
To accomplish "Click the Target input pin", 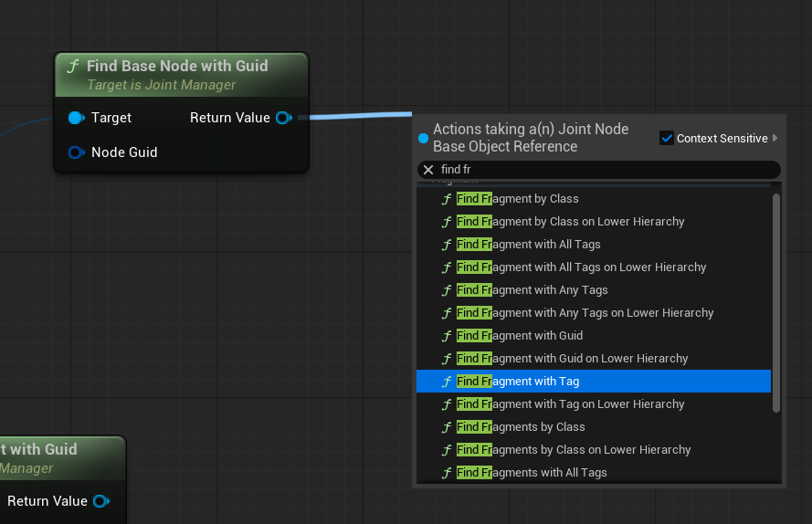I will [76, 118].
